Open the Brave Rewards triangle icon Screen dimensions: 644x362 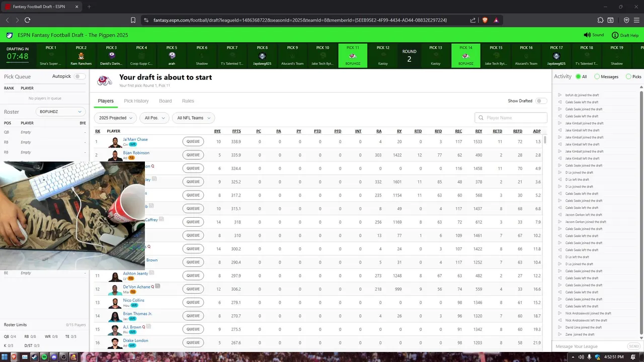click(496, 20)
